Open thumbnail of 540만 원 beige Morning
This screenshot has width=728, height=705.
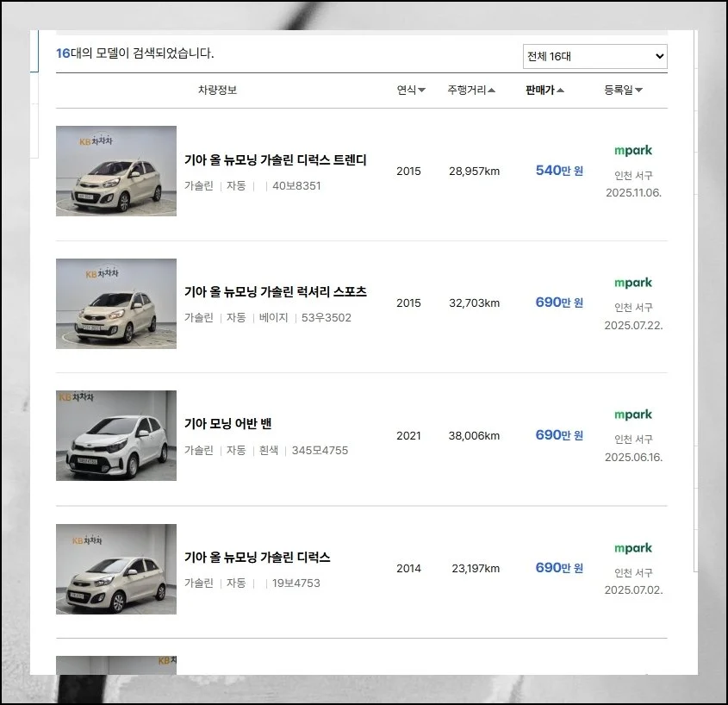(x=116, y=171)
